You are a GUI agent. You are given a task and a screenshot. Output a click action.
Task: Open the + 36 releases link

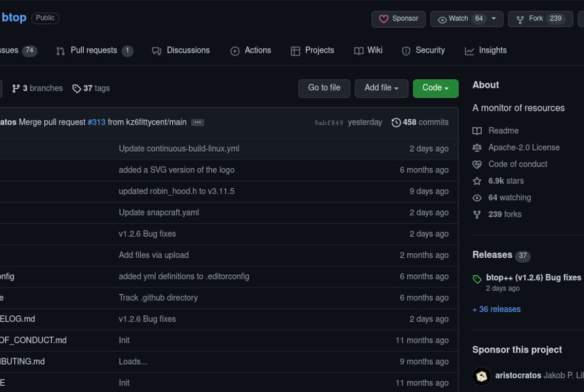pyautogui.click(x=496, y=309)
